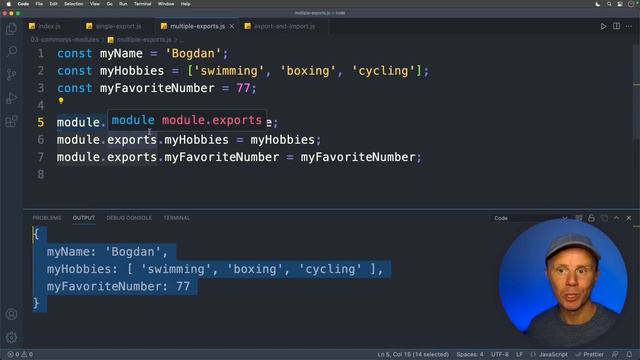Open the Run menu
The width and height of the screenshot is (640, 360).
click(x=123, y=4)
